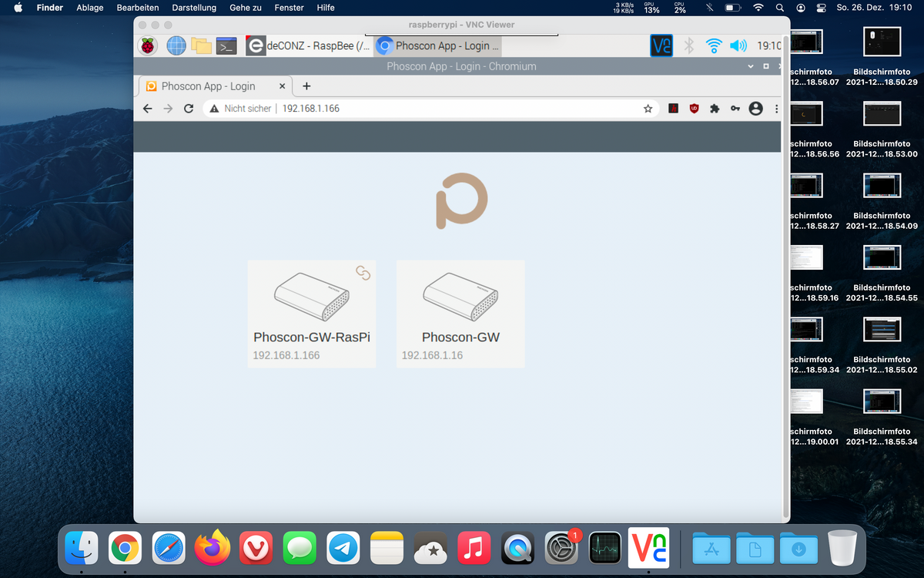
Task: Open the Finder menu
Action: click(50, 8)
